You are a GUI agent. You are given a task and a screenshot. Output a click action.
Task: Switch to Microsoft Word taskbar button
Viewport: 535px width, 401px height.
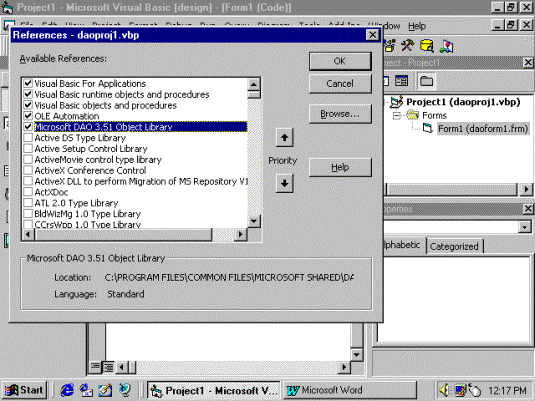click(350, 390)
